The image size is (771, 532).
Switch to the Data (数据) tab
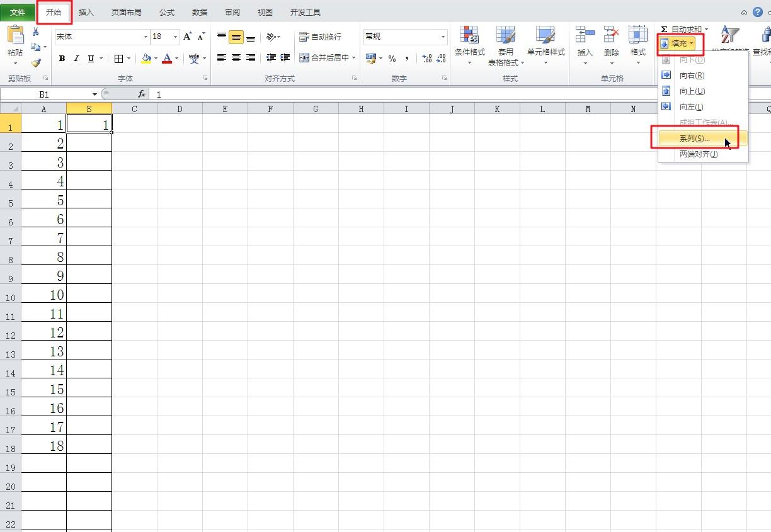coord(200,12)
